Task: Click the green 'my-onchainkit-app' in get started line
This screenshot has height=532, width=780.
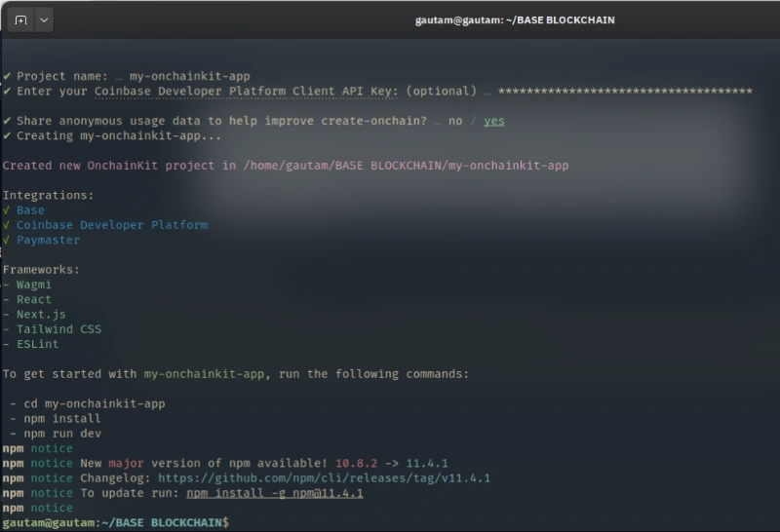Action: [x=204, y=374]
